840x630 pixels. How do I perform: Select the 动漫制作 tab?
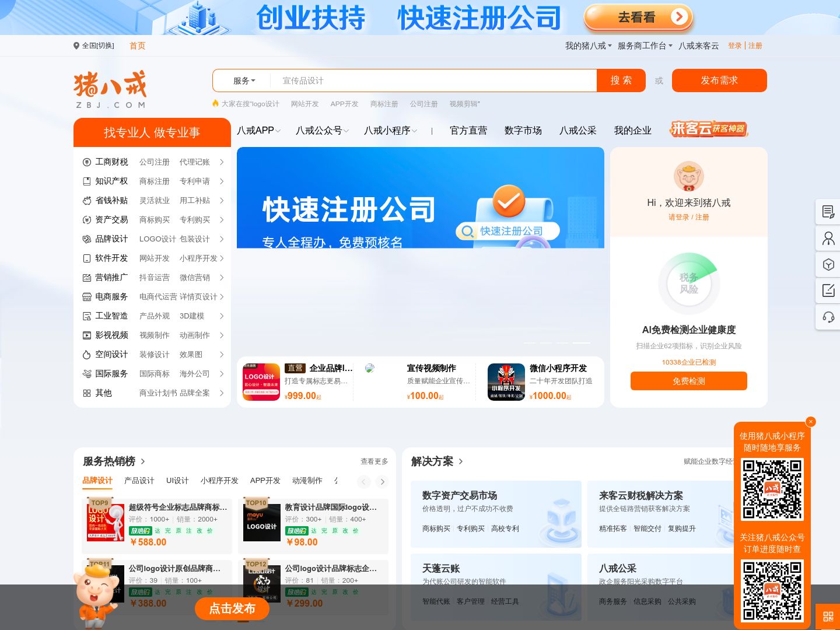coord(307,481)
